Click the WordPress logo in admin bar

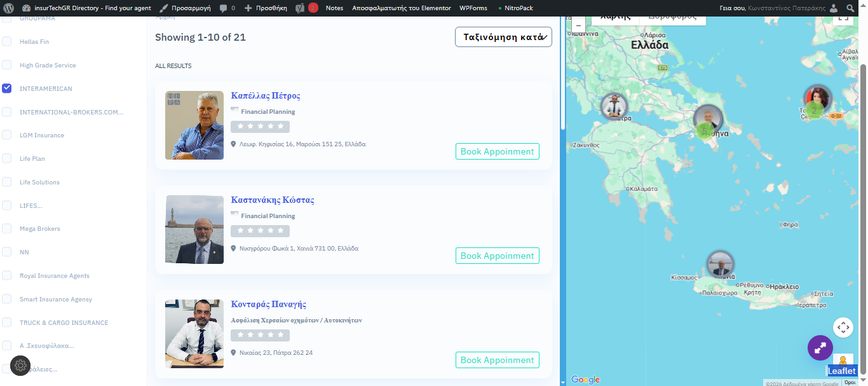(x=8, y=8)
